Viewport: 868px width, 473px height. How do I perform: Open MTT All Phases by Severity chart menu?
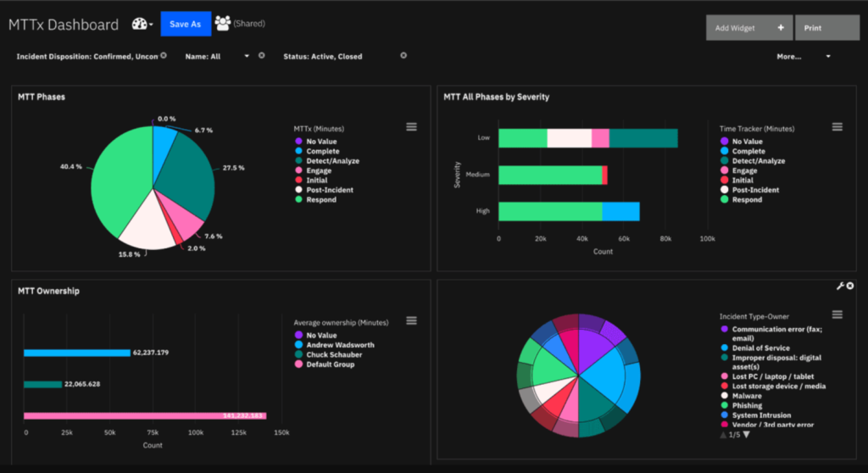837,127
